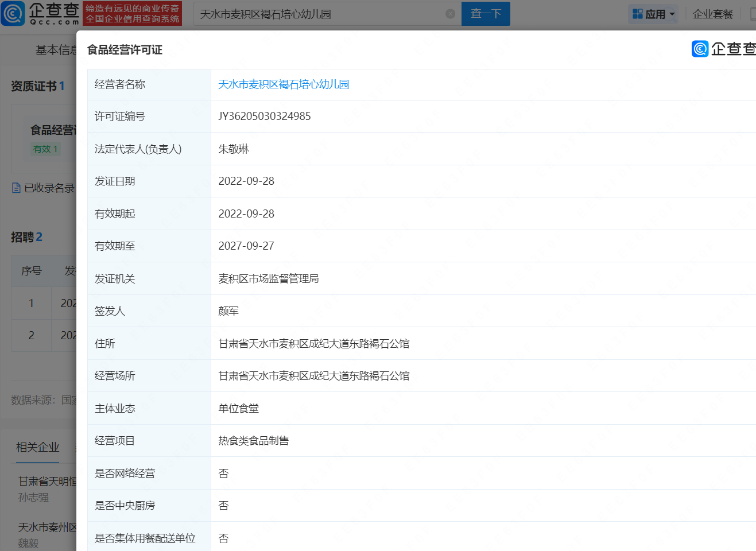
Task: Select the 是否中央厨房 value 否
Action: point(223,506)
